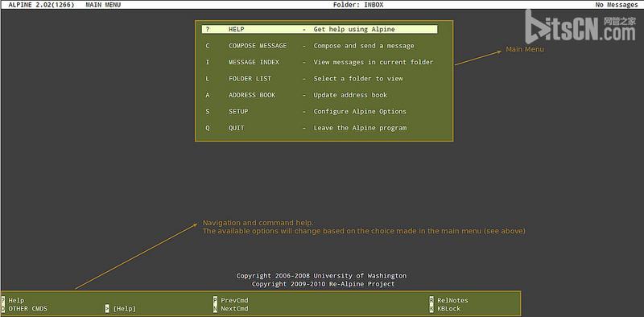The image size is (644, 317).
Task: Choose QUIT to leave Alpine
Action: tap(236, 128)
